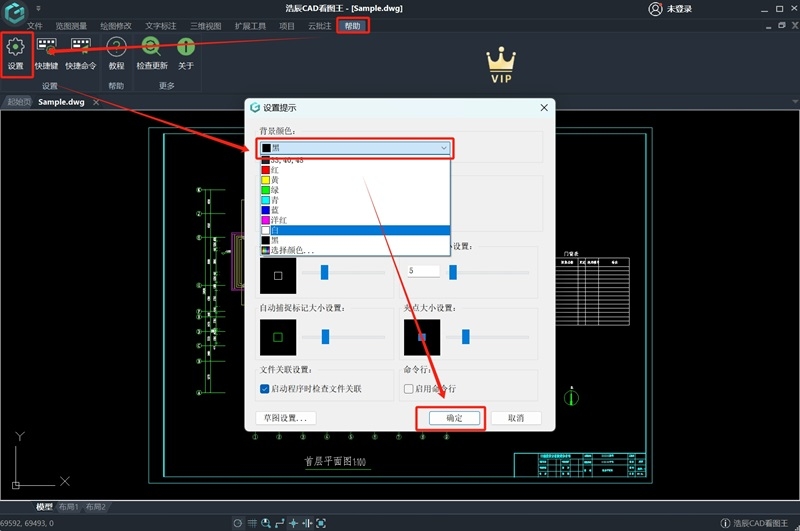The height and width of the screenshot is (531, 800).
Task: Choose 绿 green in background color list
Action: (355, 190)
